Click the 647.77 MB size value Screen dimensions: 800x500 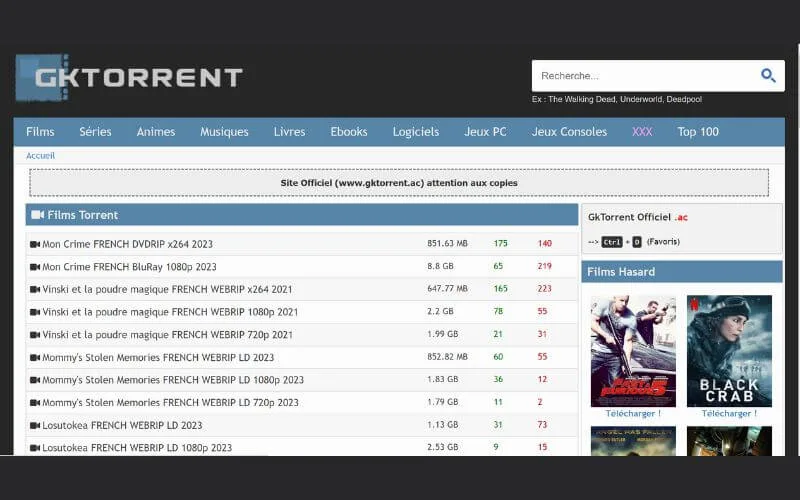447,288
